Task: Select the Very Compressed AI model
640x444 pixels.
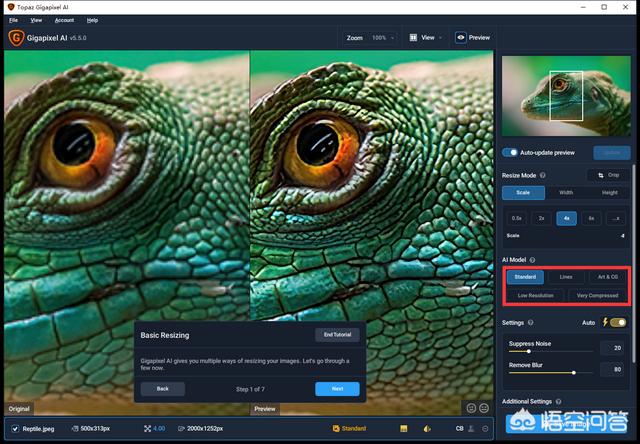Action: click(597, 295)
